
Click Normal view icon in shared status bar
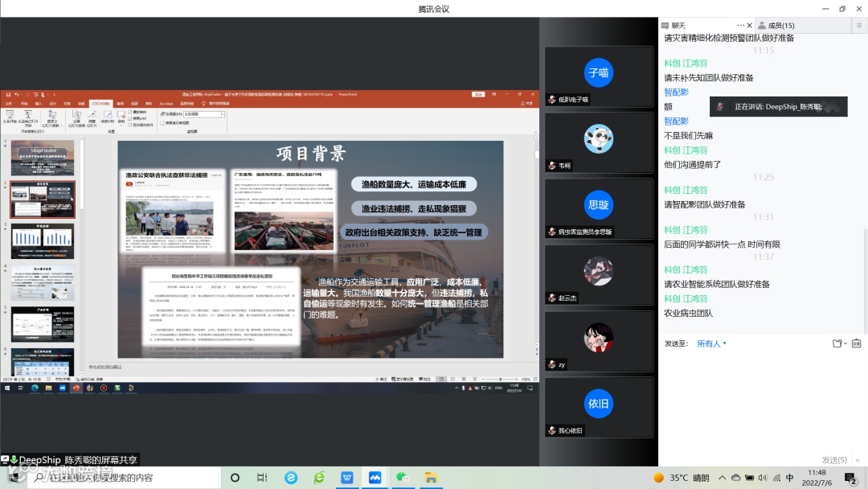point(441,380)
